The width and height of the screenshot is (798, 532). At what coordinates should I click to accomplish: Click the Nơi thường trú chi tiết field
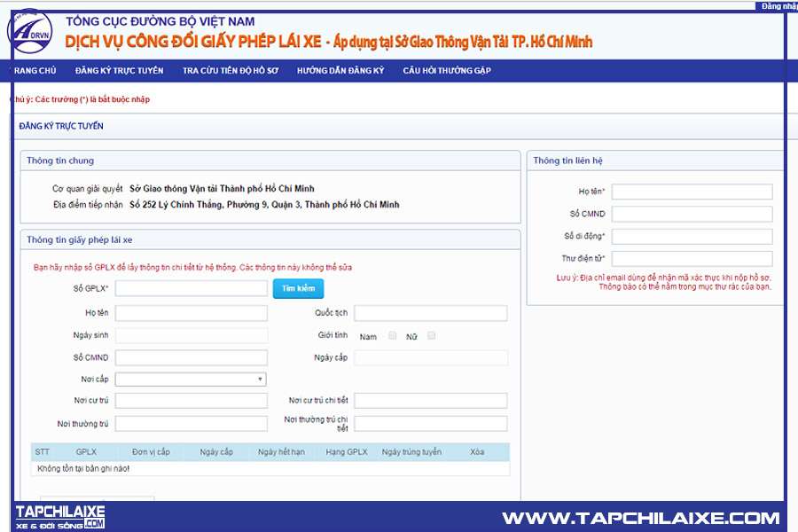[431, 424]
